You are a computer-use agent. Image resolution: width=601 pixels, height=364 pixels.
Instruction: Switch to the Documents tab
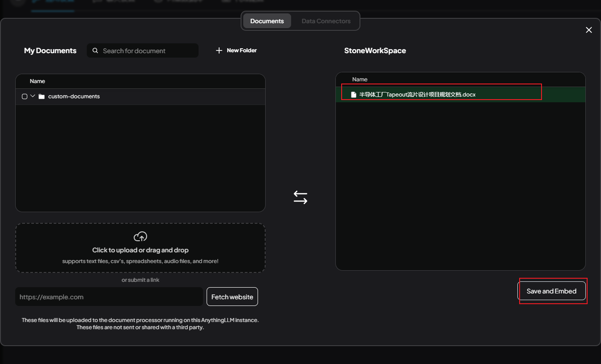click(267, 21)
